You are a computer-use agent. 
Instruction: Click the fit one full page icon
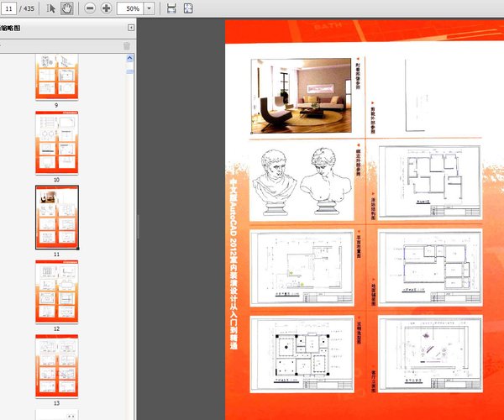point(188,8)
